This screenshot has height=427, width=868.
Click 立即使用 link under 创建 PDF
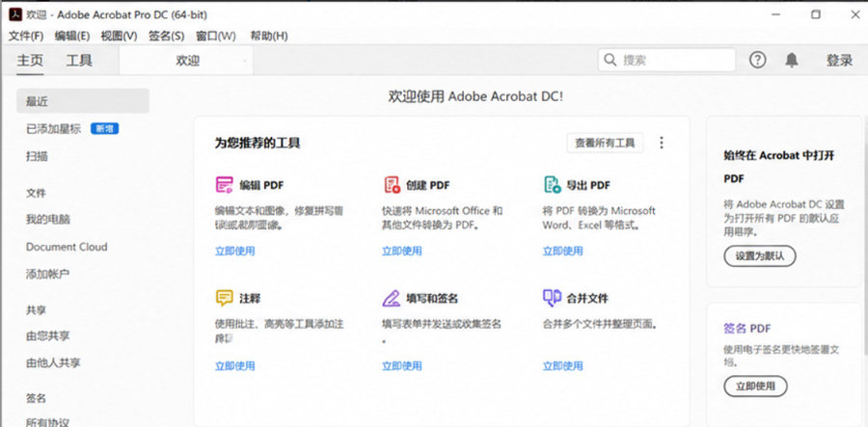pos(402,252)
